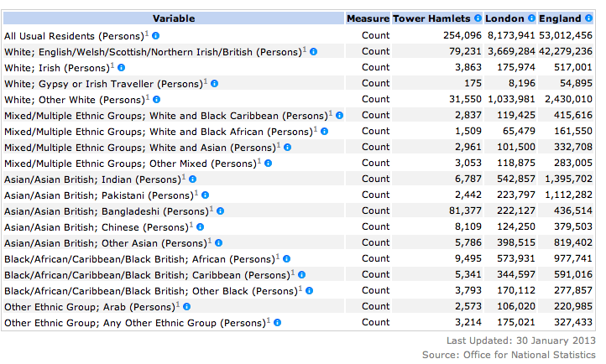Open info icon for All Usual Residents
Image resolution: width=606 pixels, height=364 pixels.
click(x=156, y=35)
